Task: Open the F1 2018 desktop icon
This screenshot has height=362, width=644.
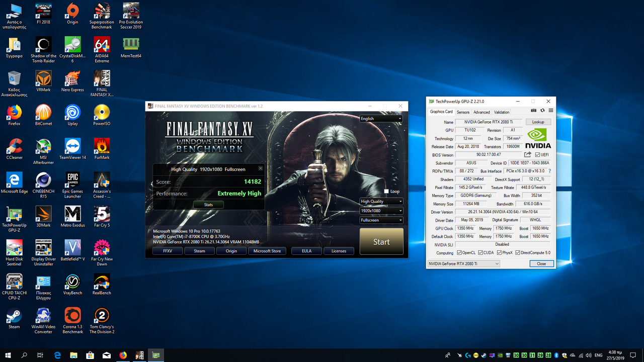Action: click(x=43, y=14)
